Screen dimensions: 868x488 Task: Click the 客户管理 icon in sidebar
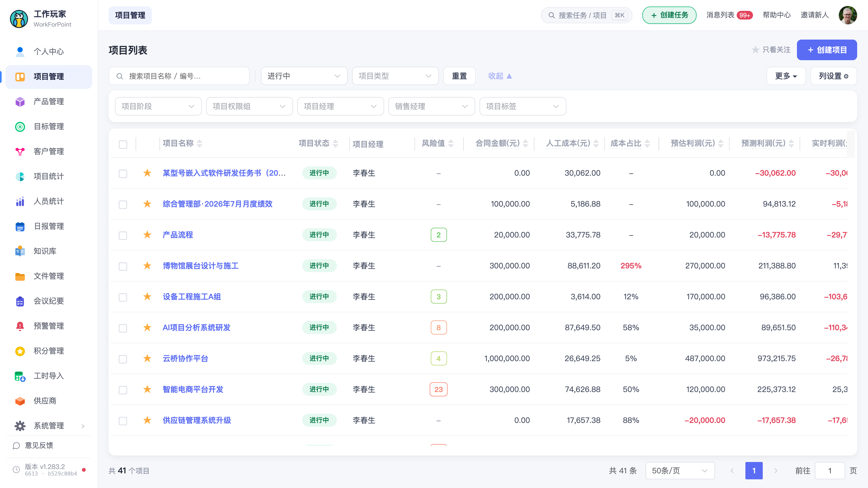[20, 151]
